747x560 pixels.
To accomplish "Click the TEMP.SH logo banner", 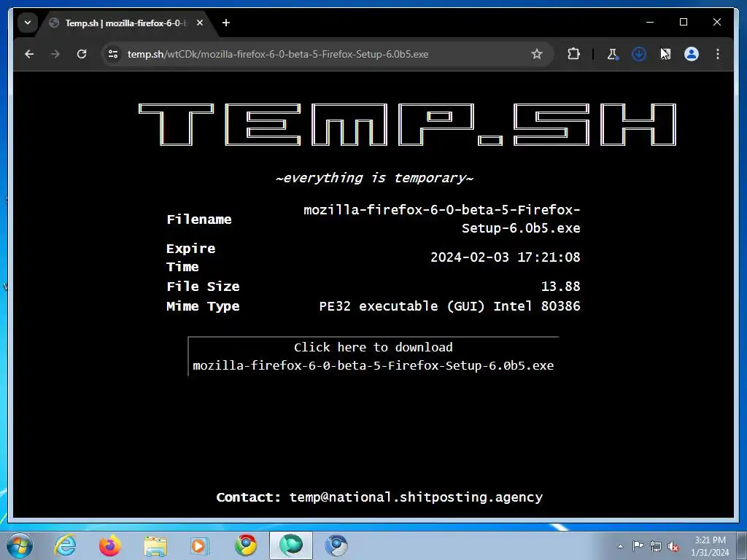I will click(x=407, y=125).
